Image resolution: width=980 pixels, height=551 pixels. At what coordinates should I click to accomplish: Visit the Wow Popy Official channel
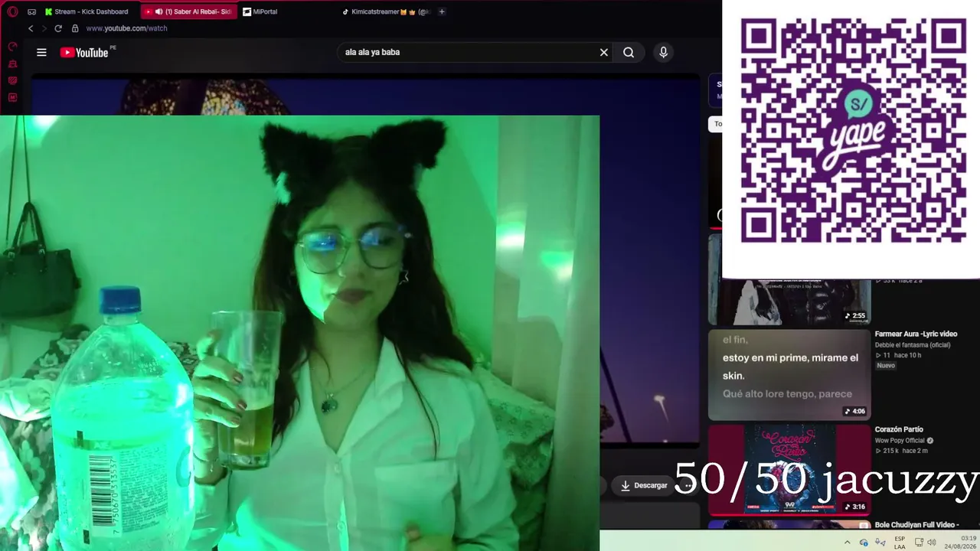click(900, 441)
